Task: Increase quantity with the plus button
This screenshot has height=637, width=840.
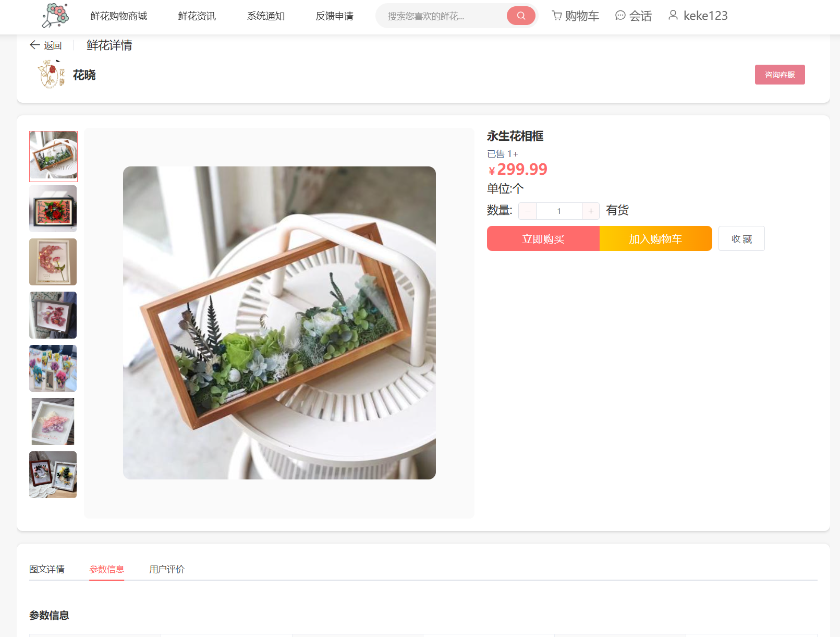Action: tap(591, 211)
